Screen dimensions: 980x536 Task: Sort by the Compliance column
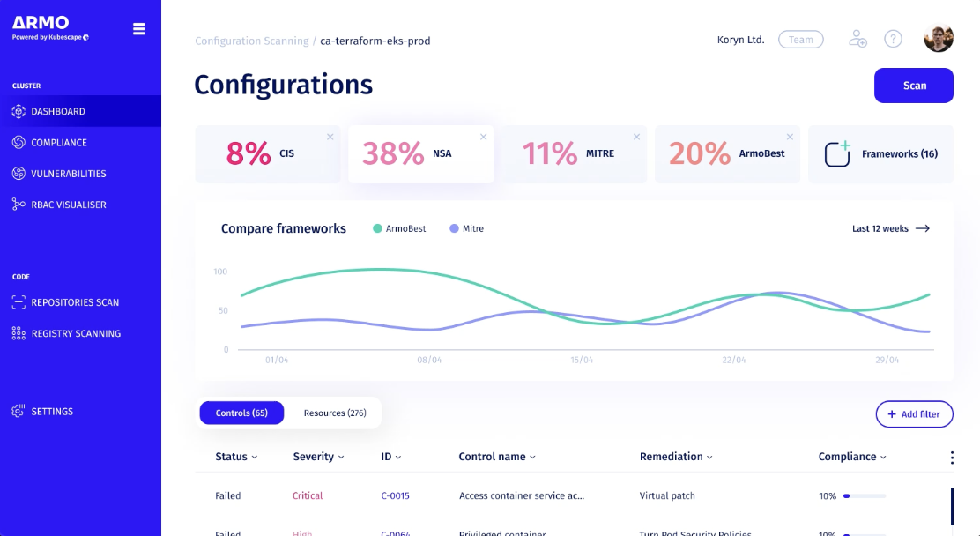[852, 457]
